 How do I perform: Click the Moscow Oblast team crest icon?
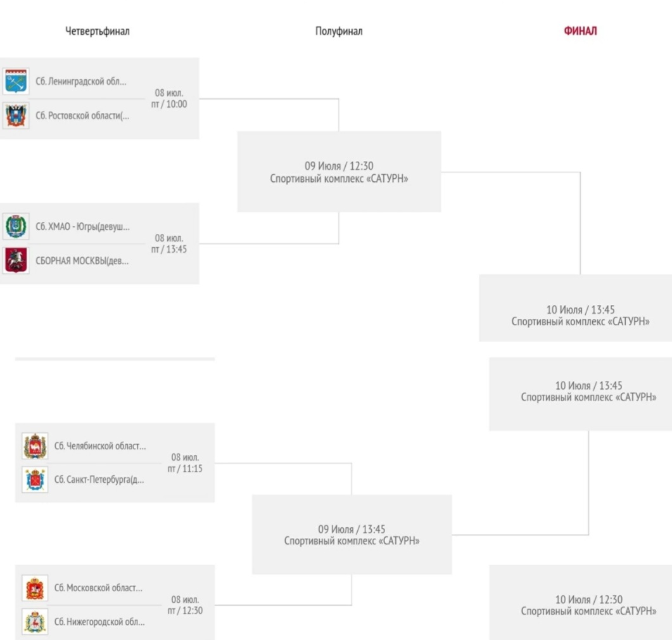[x=35, y=588]
